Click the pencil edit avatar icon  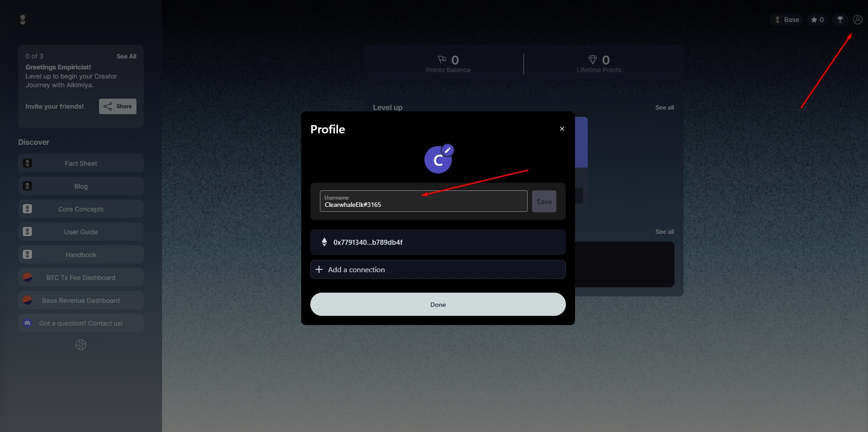click(448, 150)
